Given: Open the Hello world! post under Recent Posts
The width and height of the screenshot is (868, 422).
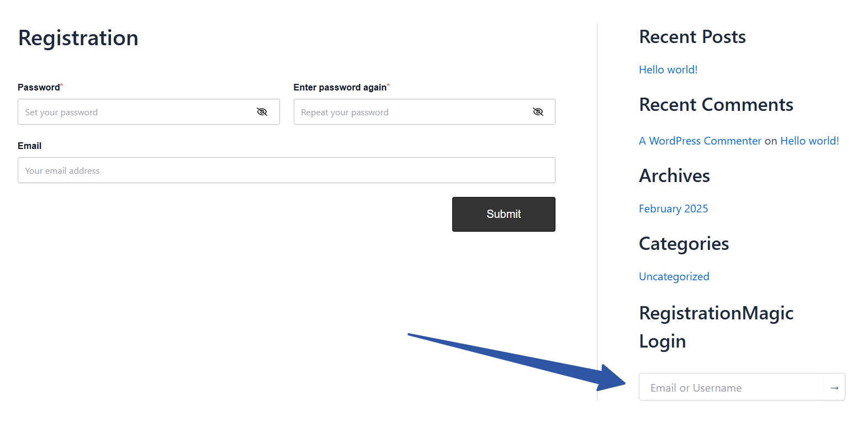Looking at the screenshot, I should tap(668, 70).
